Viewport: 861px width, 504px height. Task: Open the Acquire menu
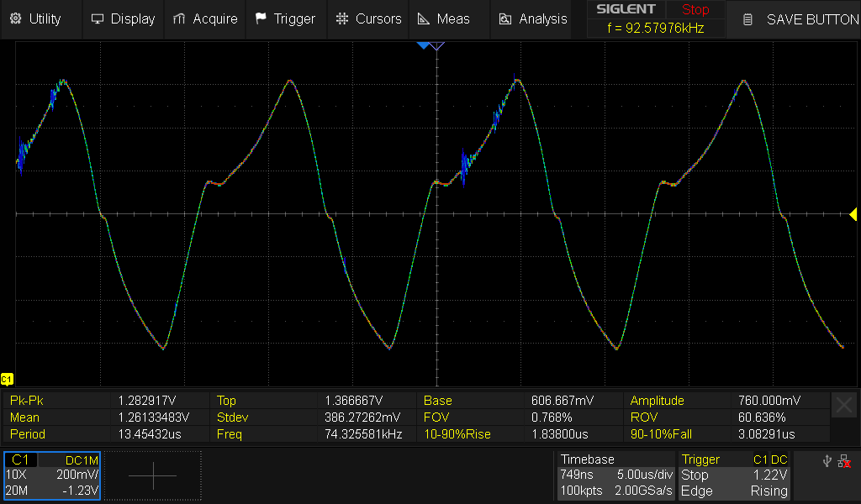pyautogui.click(x=205, y=18)
